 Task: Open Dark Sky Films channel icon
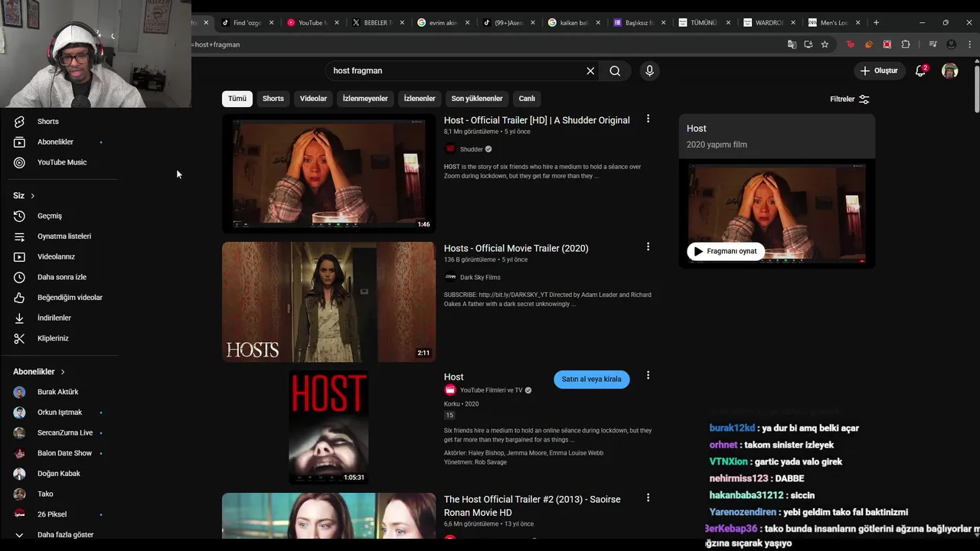click(x=450, y=277)
